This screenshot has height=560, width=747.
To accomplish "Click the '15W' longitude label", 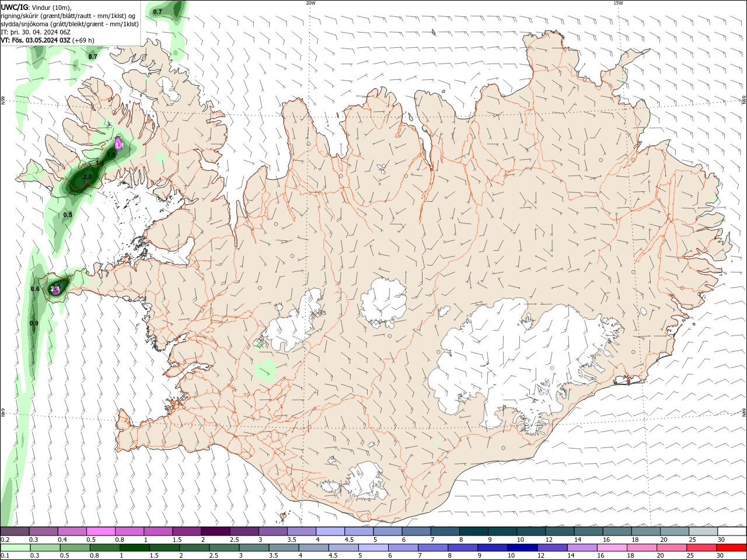I will (618, 3).
